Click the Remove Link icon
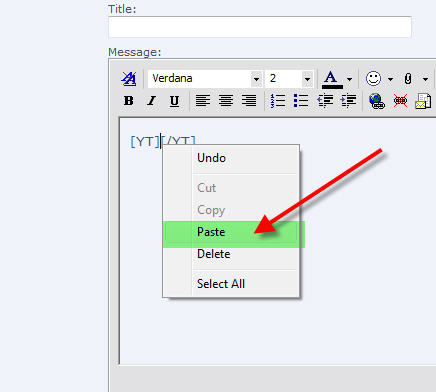Screen dimensions: 436x392 400,100
